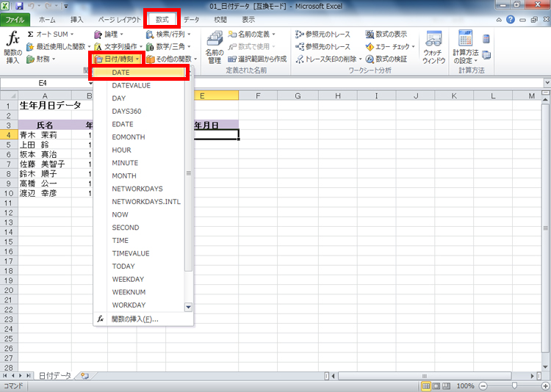The height and width of the screenshot is (392, 551).
Task: Toggle the Date & Time (日付/時刻) dropdown
Action: pyautogui.click(x=118, y=59)
